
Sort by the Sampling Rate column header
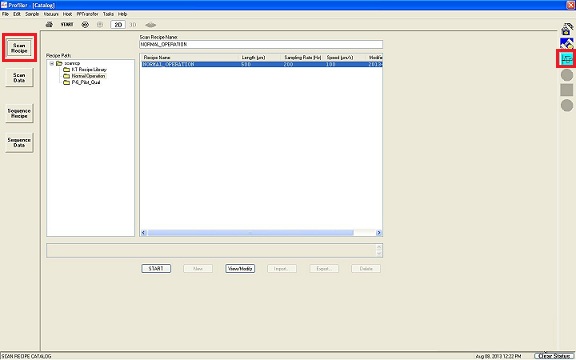pos(303,57)
